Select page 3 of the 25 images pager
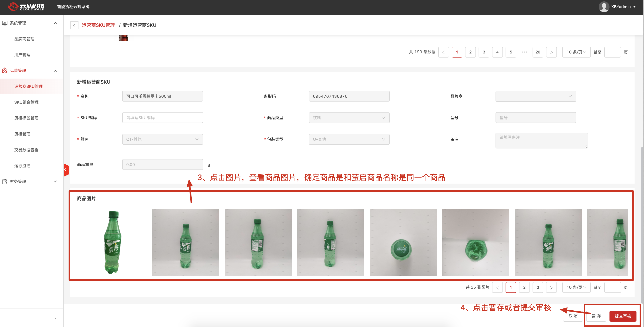644x327 pixels. coord(538,287)
